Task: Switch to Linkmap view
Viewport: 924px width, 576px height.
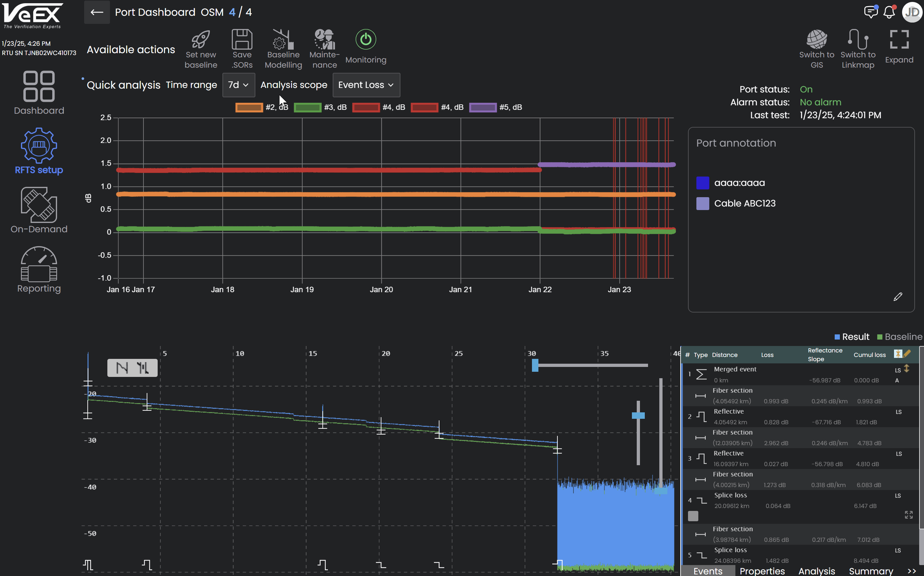Action: [858, 40]
